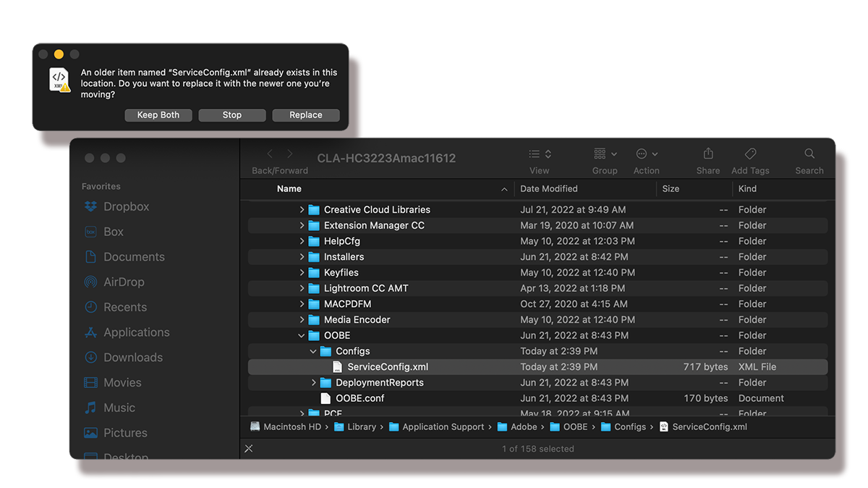Click the Keyfiles folder icon
The height and width of the screenshot is (488, 868).
pos(314,273)
